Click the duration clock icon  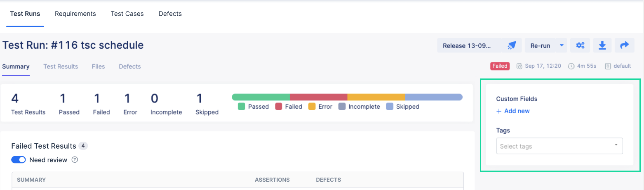coord(571,66)
